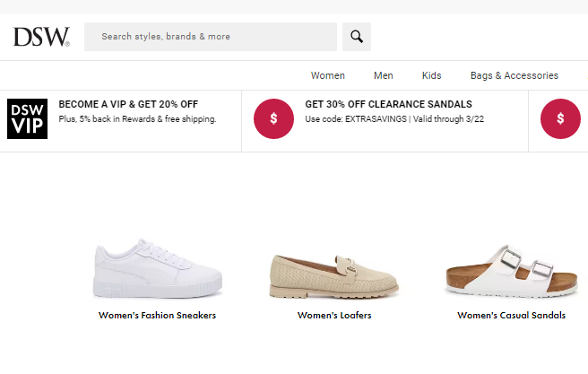Click the 5% back in Rewards text
Screen dimensions: 588x374
click(x=117, y=119)
